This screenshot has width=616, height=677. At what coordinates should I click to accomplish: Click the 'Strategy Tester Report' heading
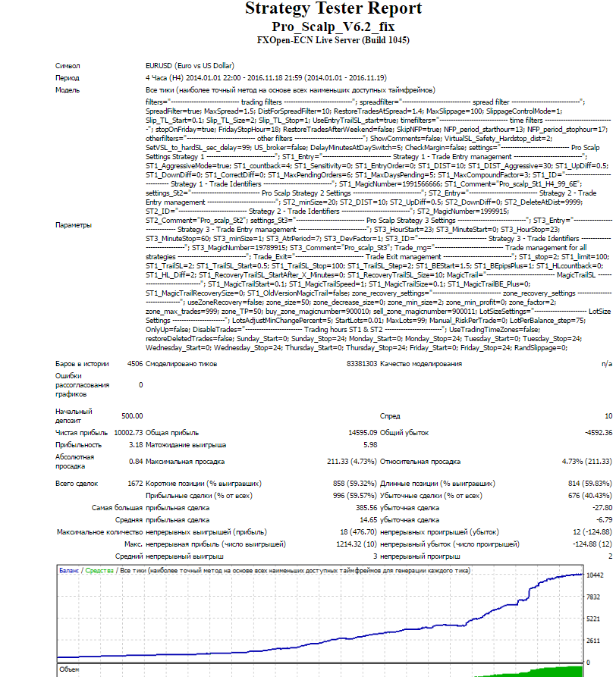(x=333, y=8)
